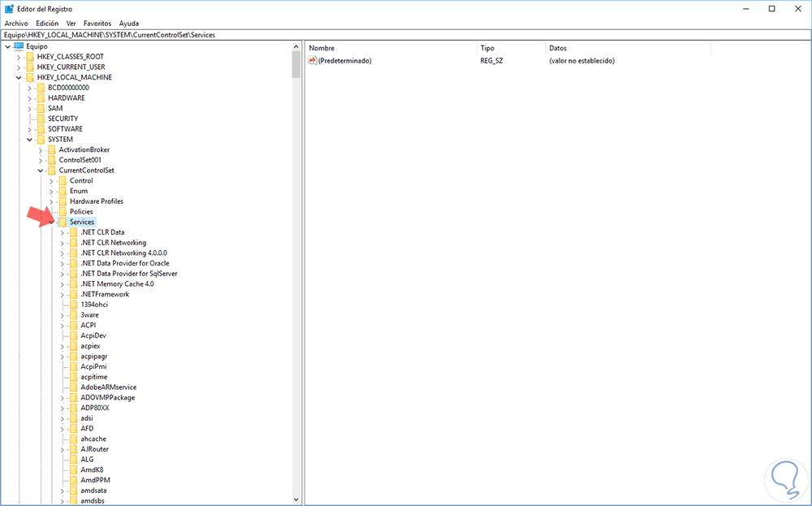The image size is (812, 506).
Task: Click the HKEY_CLASSES_ROOT folder icon
Action: 30,57
